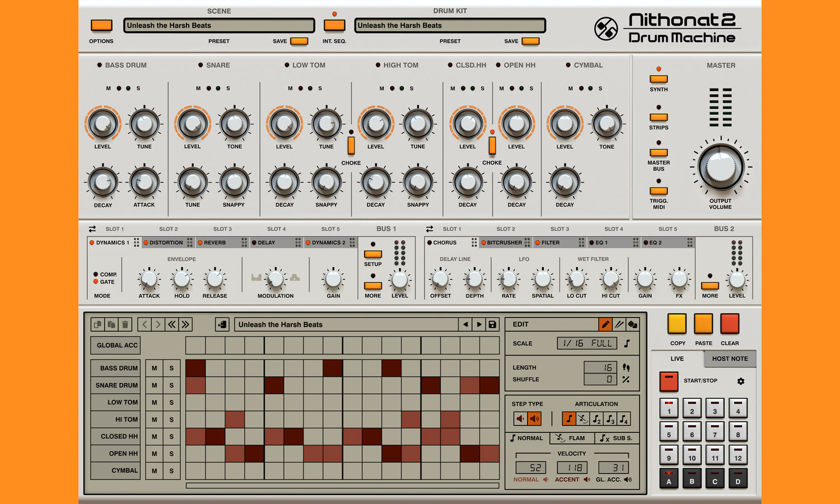
Task: Open the Drum Kit preset name selector
Action: 450,25
